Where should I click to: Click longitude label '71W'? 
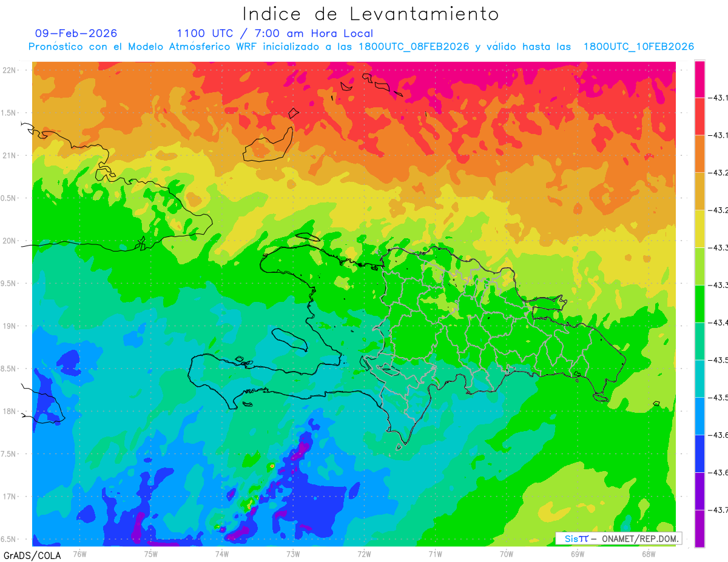435,553
